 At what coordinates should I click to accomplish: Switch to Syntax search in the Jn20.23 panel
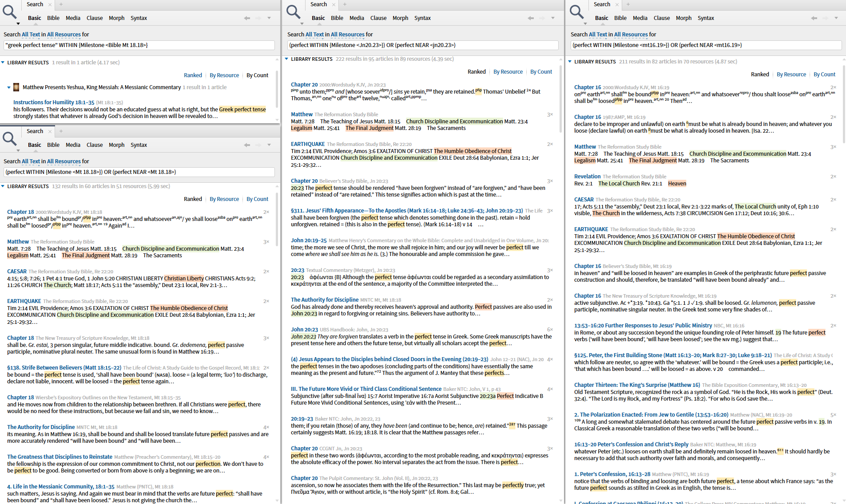point(422,18)
